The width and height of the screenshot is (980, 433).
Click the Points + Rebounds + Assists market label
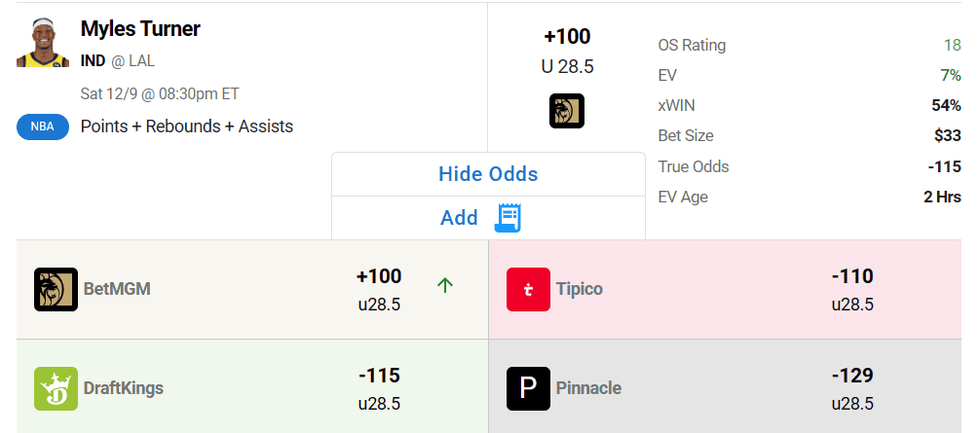tap(187, 126)
